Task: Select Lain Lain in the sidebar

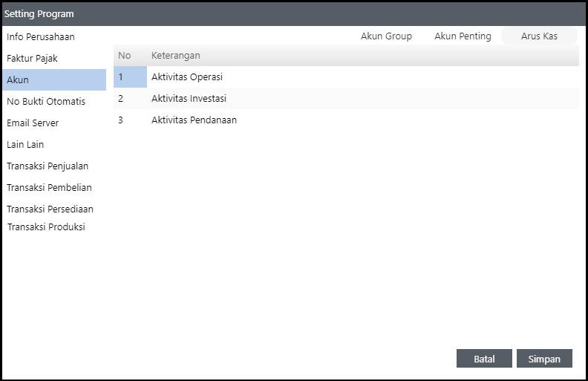Action: 25,144
